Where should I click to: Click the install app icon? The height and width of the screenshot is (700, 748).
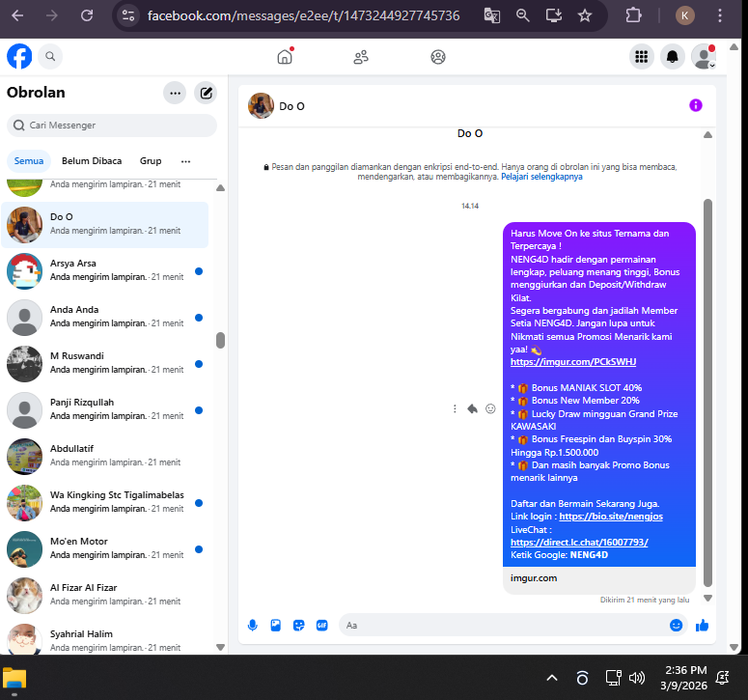[554, 15]
